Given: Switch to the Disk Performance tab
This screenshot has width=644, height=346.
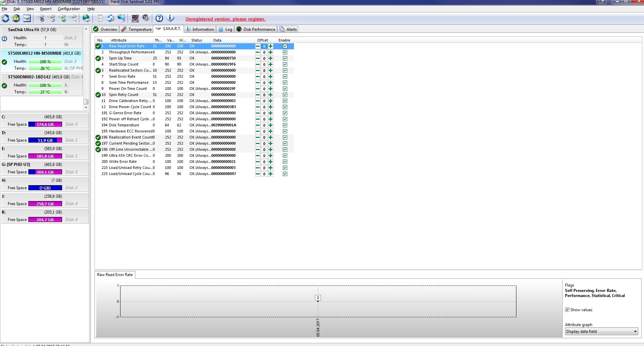Looking at the screenshot, I should 256,29.
